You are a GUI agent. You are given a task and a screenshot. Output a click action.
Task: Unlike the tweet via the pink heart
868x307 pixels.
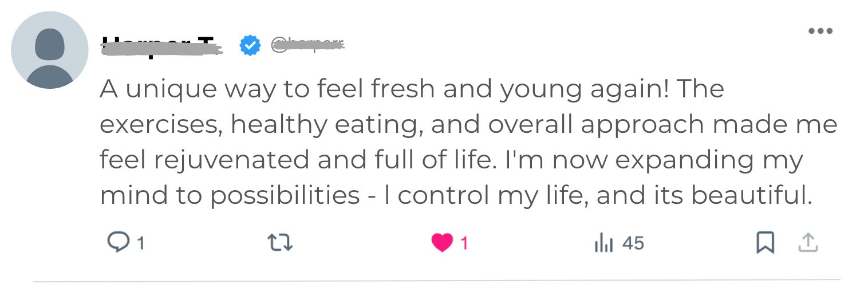pos(441,243)
